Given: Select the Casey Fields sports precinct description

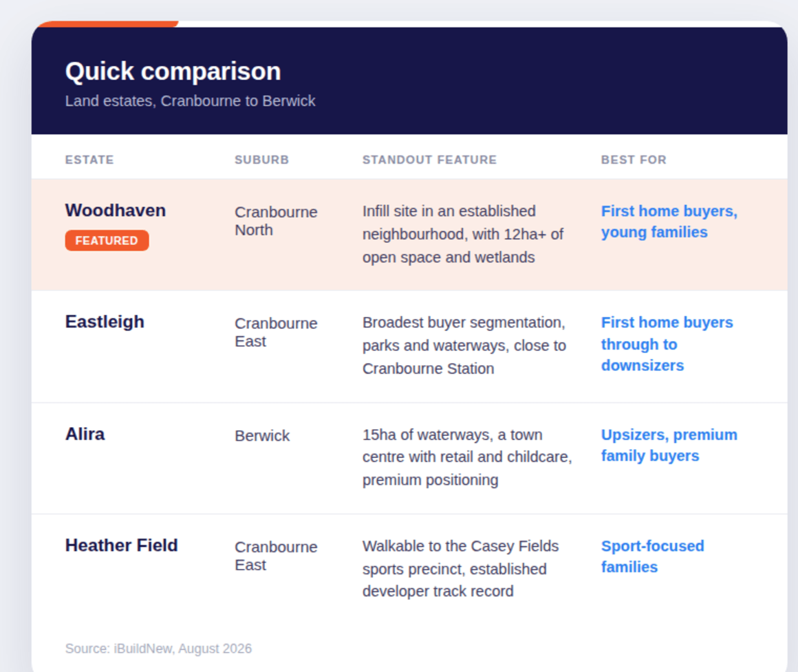Looking at the screenshot, I should coord(461,569).
